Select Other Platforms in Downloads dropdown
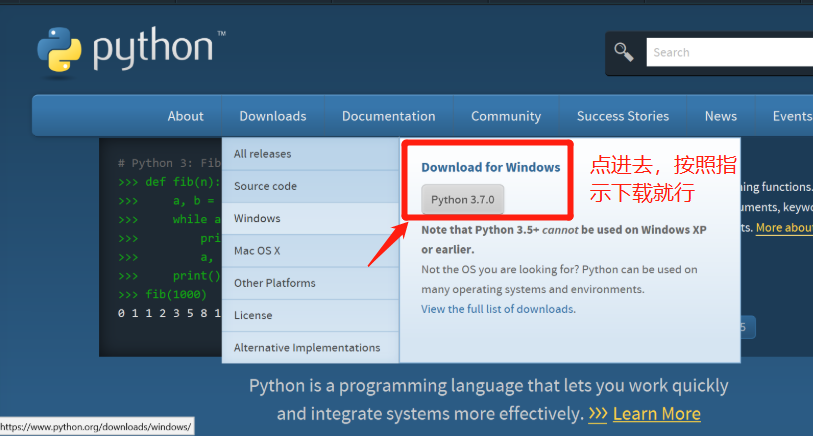813x436 pixels. click(x=310, y=283)
